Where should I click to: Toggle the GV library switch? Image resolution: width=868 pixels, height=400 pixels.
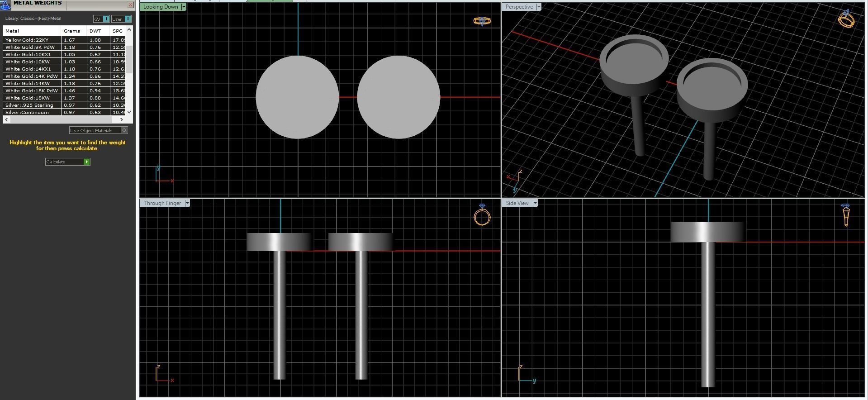point(101,19)
